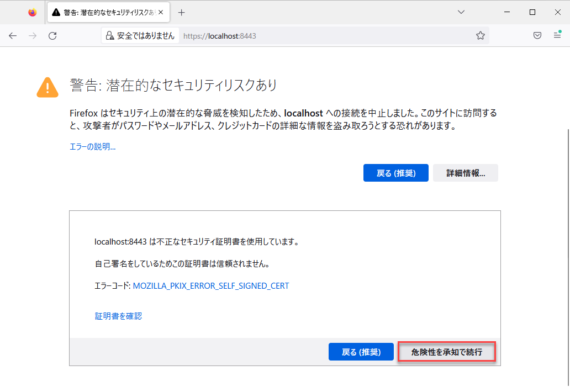Open the MOZILLA_PKIX_ERROR_SELF_SIGNED_CERT error link
Viewport: 570px width, 392px height.
click(x=210, y=285)
